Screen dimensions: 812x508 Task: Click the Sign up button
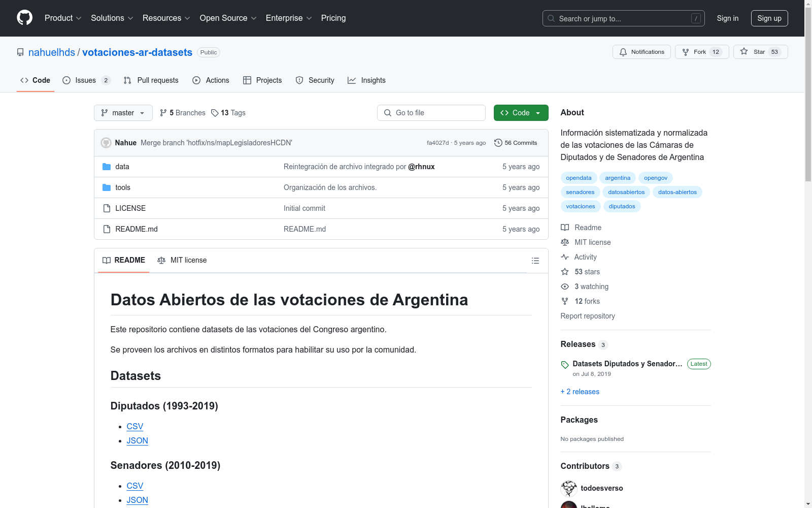[769, 18]
